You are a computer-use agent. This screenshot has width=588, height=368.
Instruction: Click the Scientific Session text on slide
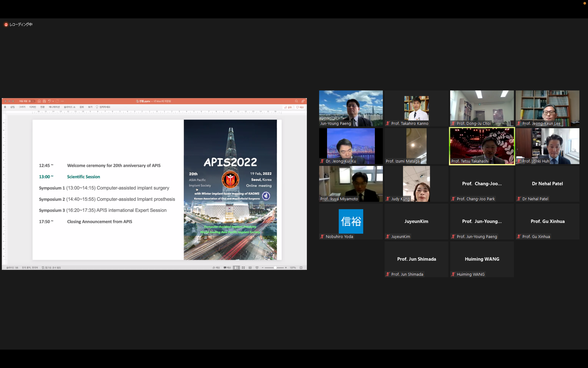83,177
